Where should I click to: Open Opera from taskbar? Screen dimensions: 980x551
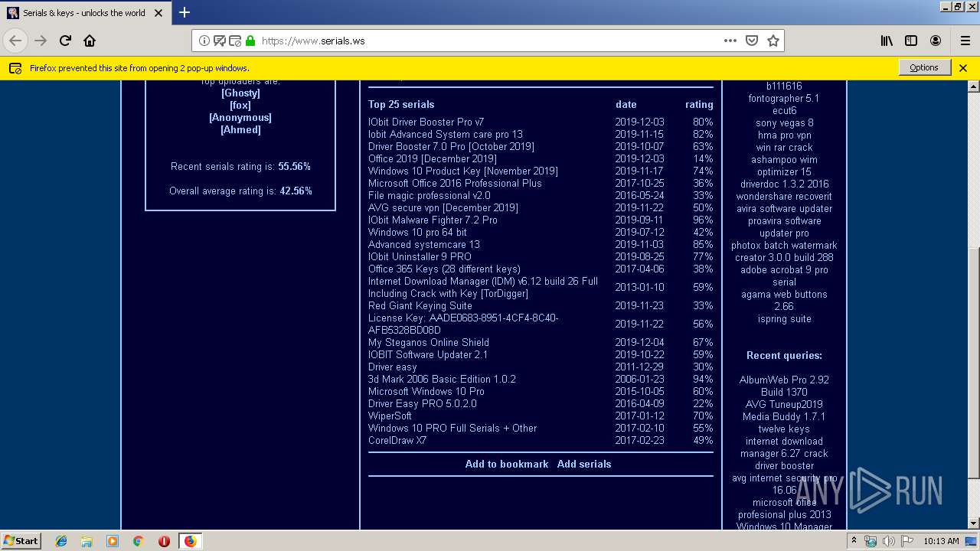coord(164,541)
